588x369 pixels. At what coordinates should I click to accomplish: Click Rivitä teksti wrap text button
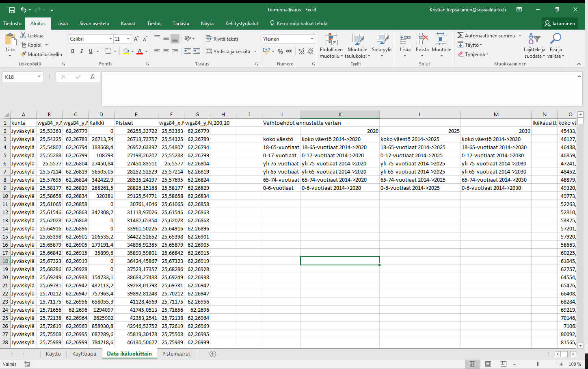tap(222, 39)
